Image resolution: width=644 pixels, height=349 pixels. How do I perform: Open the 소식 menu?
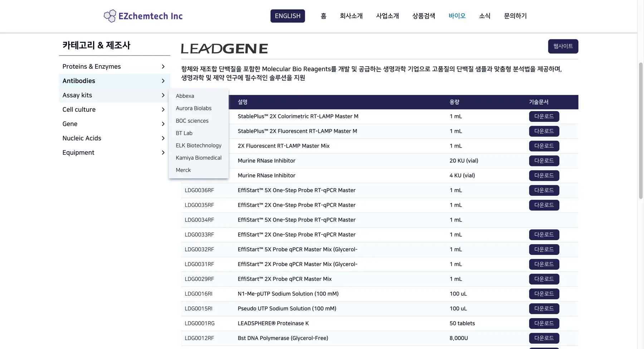(x=485, y=16)
